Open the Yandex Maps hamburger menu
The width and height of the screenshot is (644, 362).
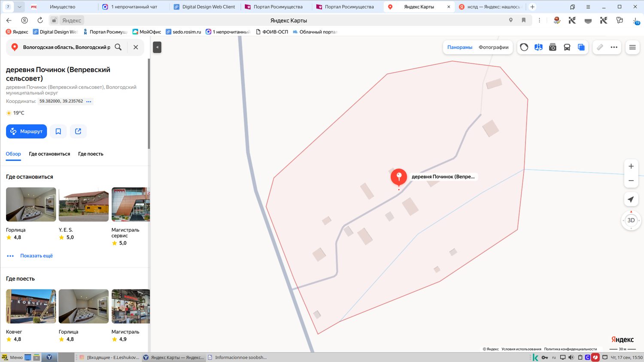[x=632, y=47]
